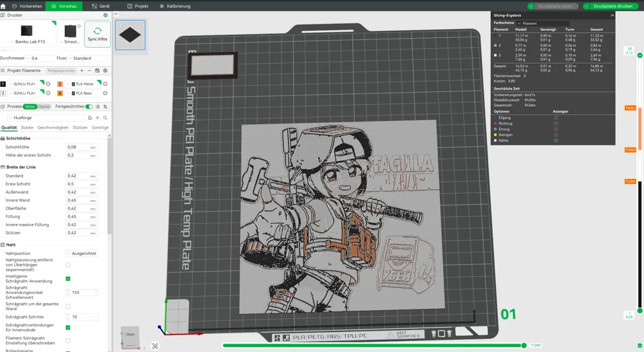The image size is (644, 352).
Task: Select the Stützen settings tab
Action: [80, 127]
